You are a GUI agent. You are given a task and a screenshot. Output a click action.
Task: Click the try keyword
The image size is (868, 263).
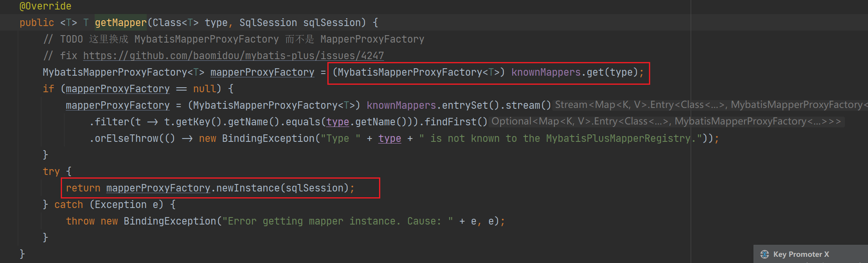51,172
